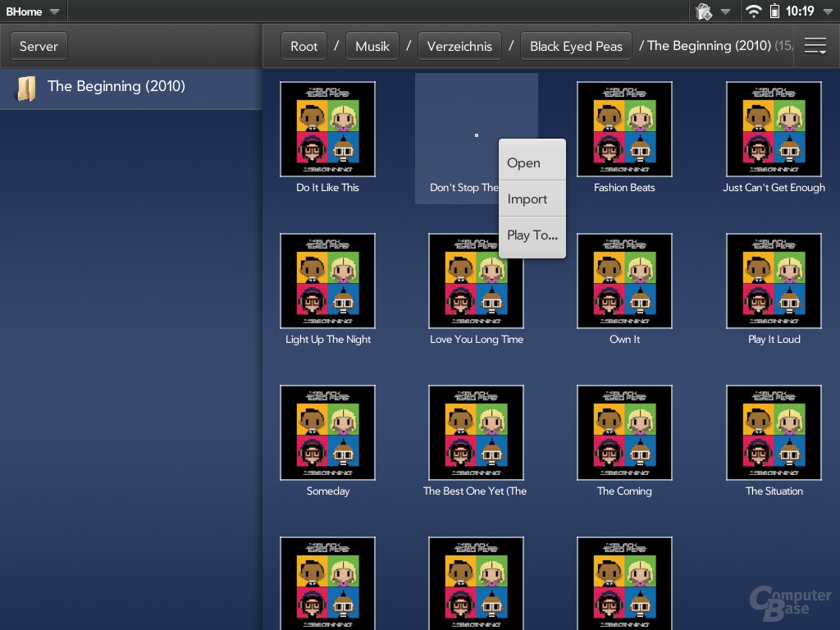
Task: Open the Verzeichnis breadcrumb folder
Action: click(459, 47)
